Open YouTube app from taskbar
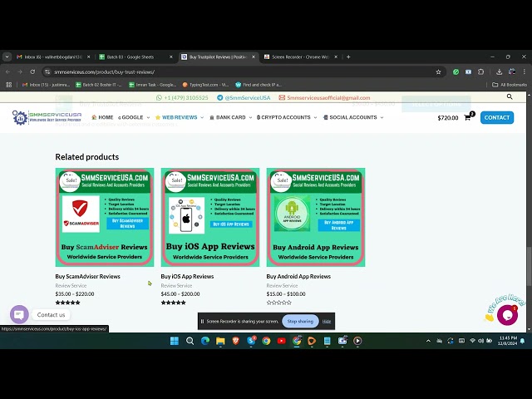 click(x=281, y=341)
